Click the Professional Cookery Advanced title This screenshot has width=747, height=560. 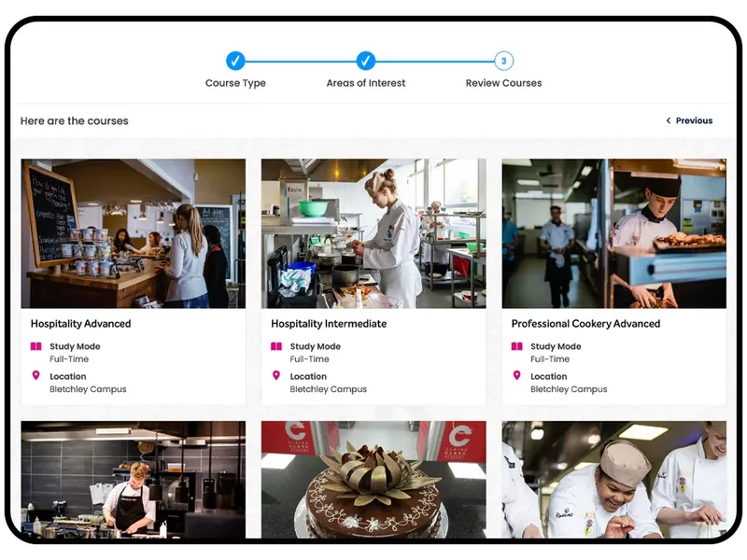tap(585, 324)
